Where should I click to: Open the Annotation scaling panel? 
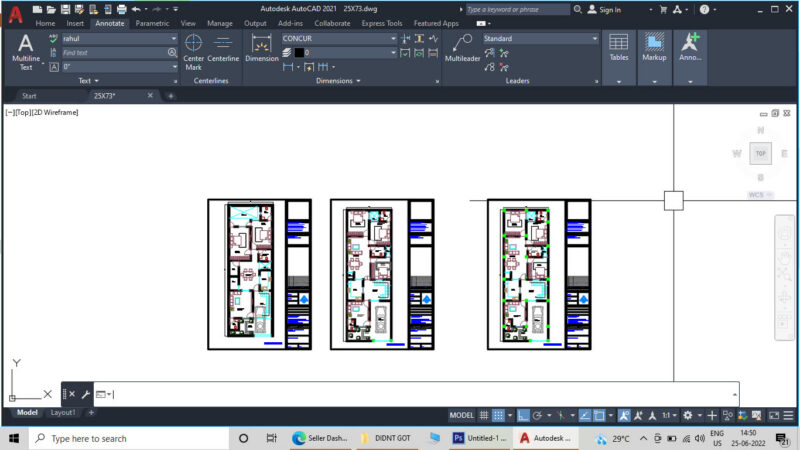coord(690,48)
